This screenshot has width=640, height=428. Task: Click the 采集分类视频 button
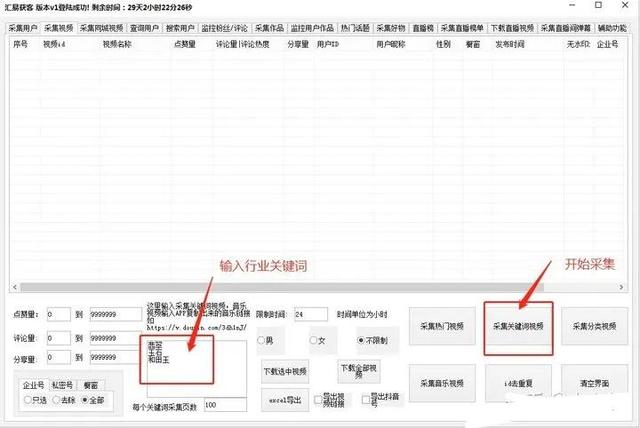tap(594, 326)
